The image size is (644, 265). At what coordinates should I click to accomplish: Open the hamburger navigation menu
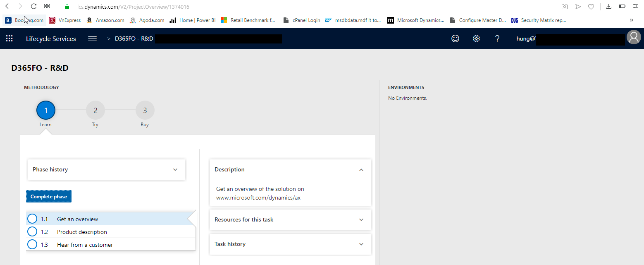pyautogui.click(x=93, y=39)
